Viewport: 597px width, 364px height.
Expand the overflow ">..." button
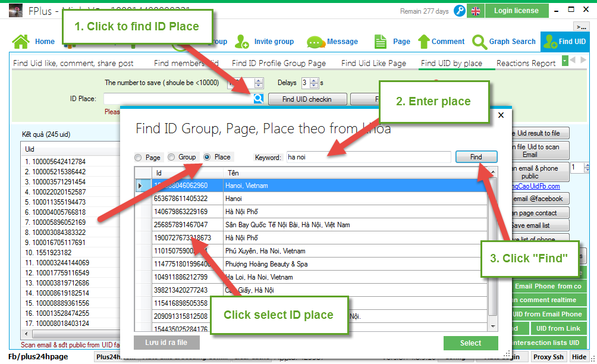581,27
